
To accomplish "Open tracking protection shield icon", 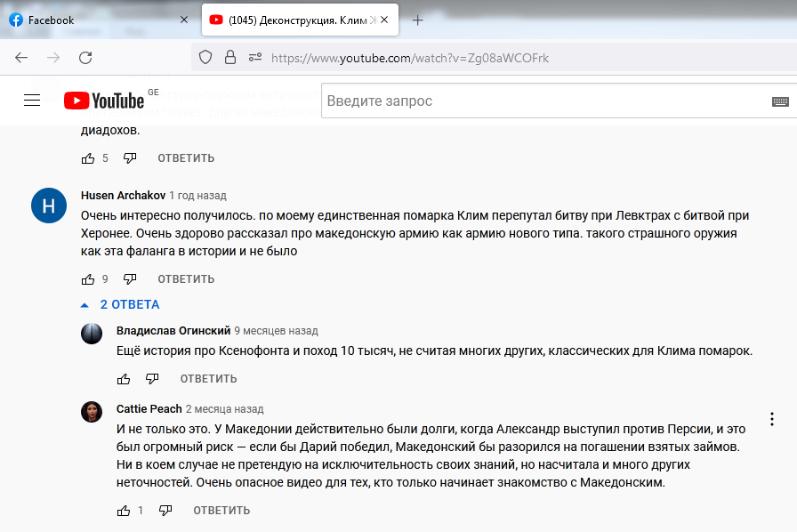I will [x=205, y=58].
